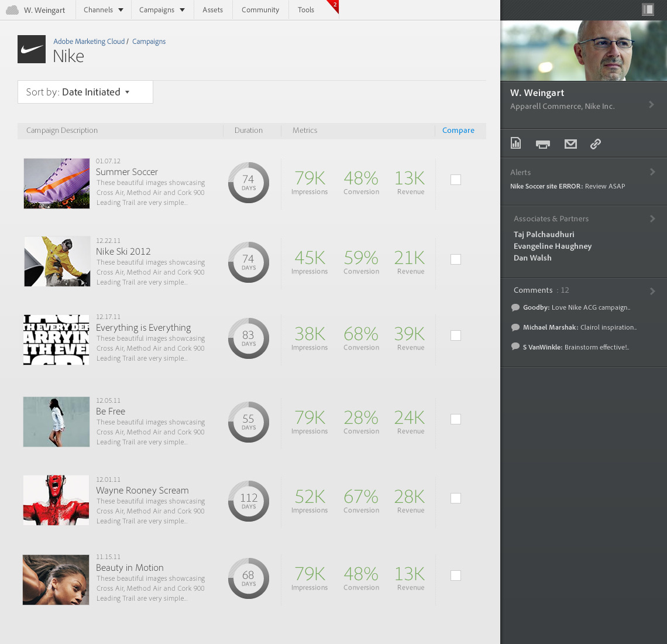Click the 112 days duration ring

tap(249, 501)
